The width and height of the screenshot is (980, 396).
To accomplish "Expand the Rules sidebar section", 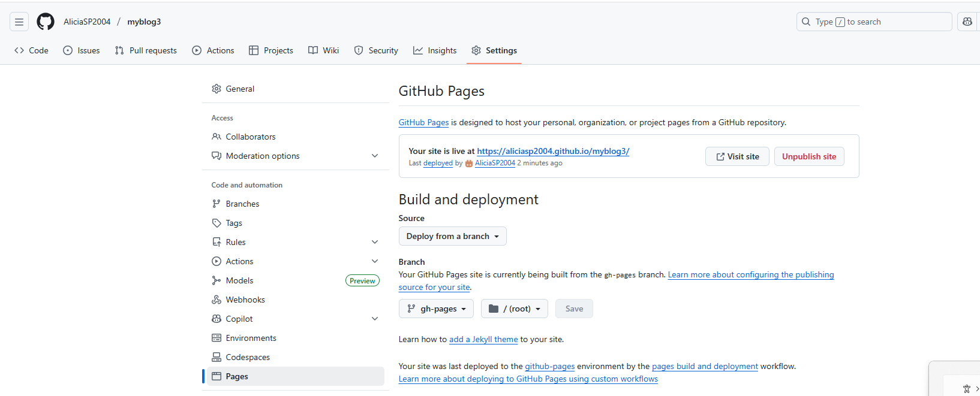I will pyautogui.click(x=375, y=242).
